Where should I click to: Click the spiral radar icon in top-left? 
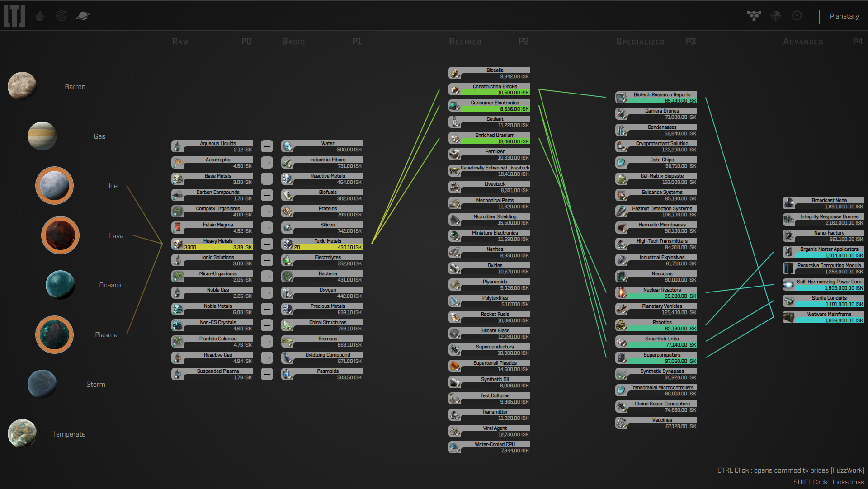pos(61,16)
